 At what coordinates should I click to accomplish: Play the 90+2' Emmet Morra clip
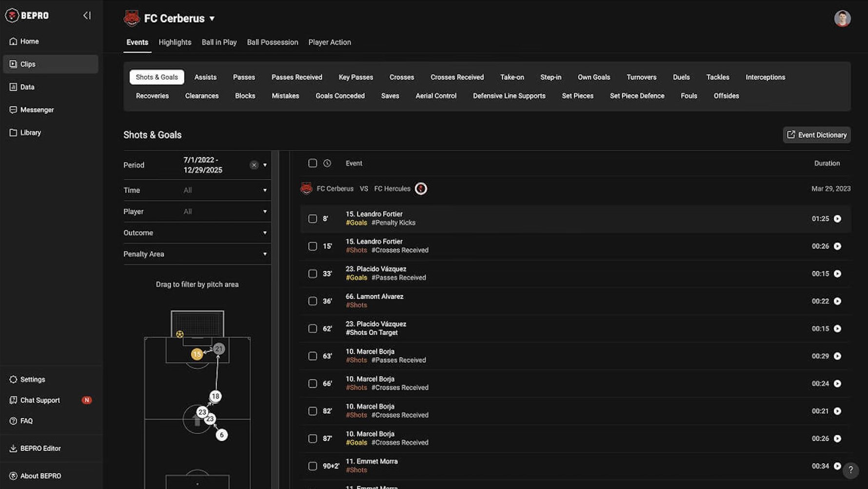click(837, 466)
